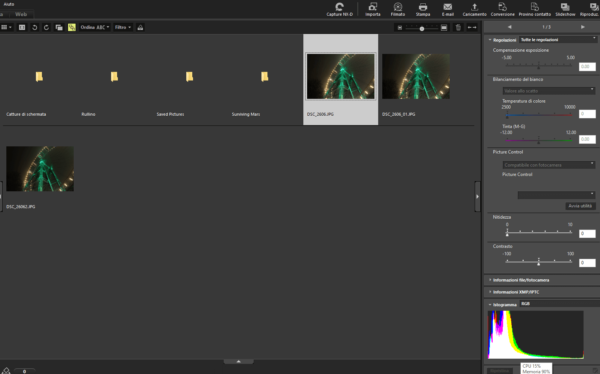Image resolution: width=600 pixels, height=374 pixels.
Task: Click the icon right of Filtra
Action: [140, 27]
